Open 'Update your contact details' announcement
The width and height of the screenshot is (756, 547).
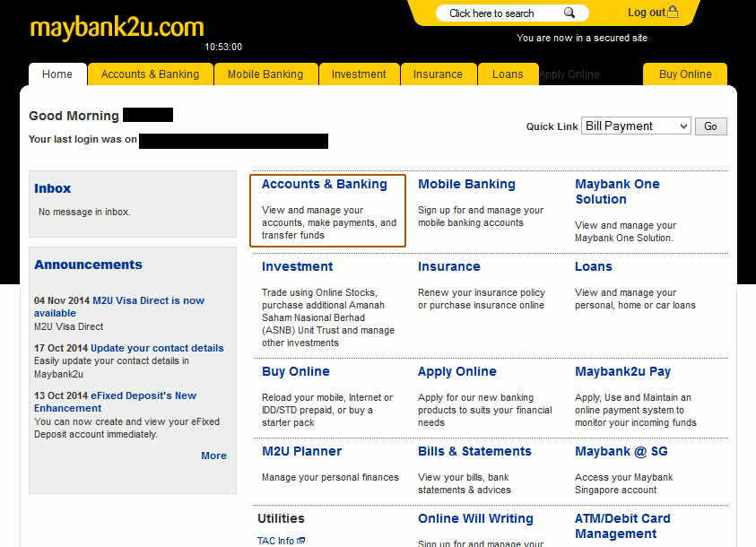coord(157,348)
